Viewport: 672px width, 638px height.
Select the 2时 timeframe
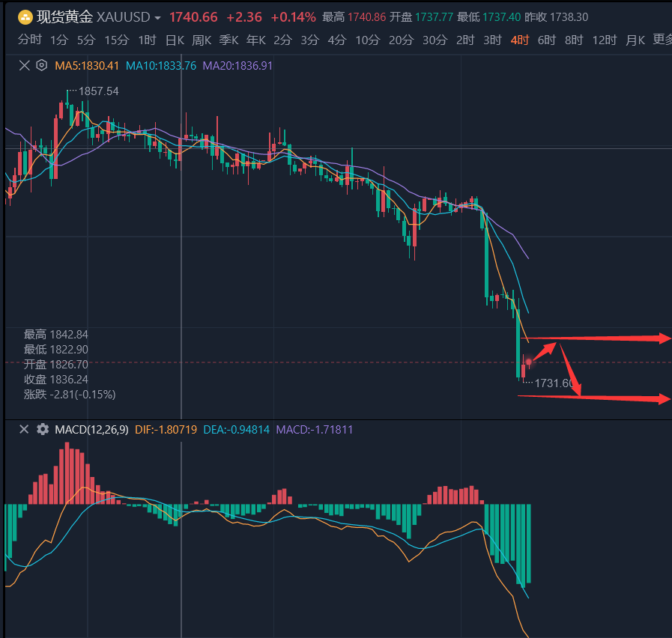pyautogui.click(x=465, y=40)
